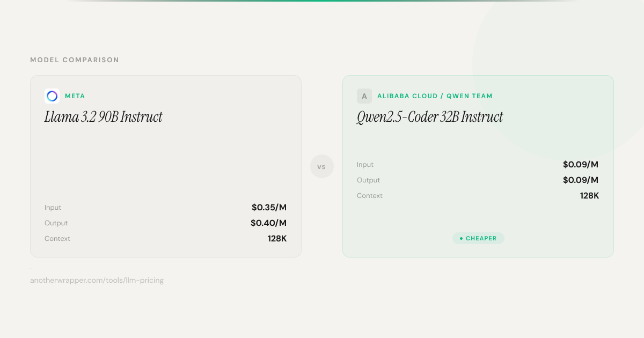Click the Meta logo icon

52,96
